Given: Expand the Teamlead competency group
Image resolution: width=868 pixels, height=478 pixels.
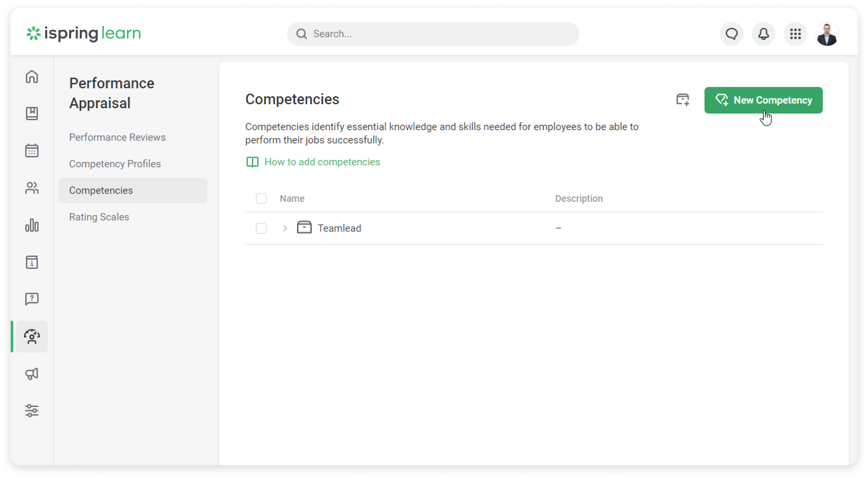Looking at the screenshot, I should (x=285, y=228).
